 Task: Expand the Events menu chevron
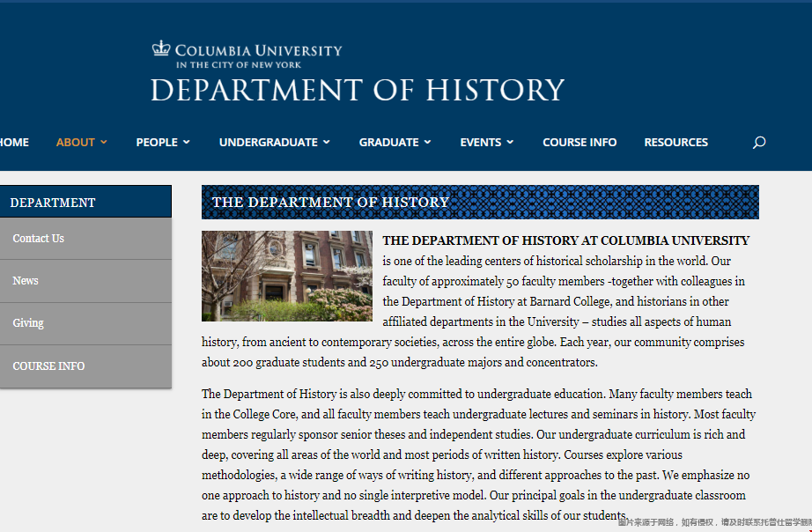point(510,142)
